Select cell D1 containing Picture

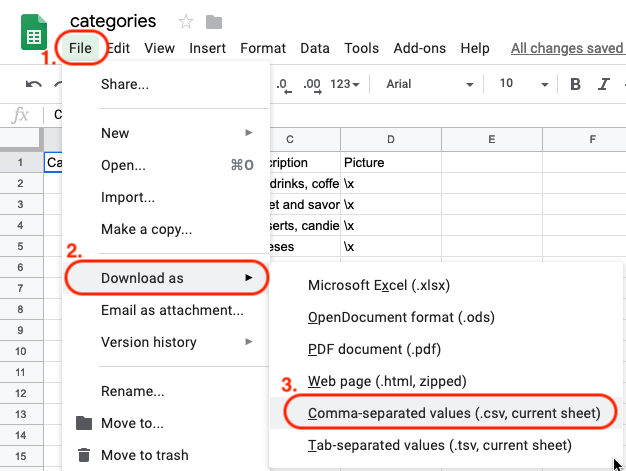391,162
